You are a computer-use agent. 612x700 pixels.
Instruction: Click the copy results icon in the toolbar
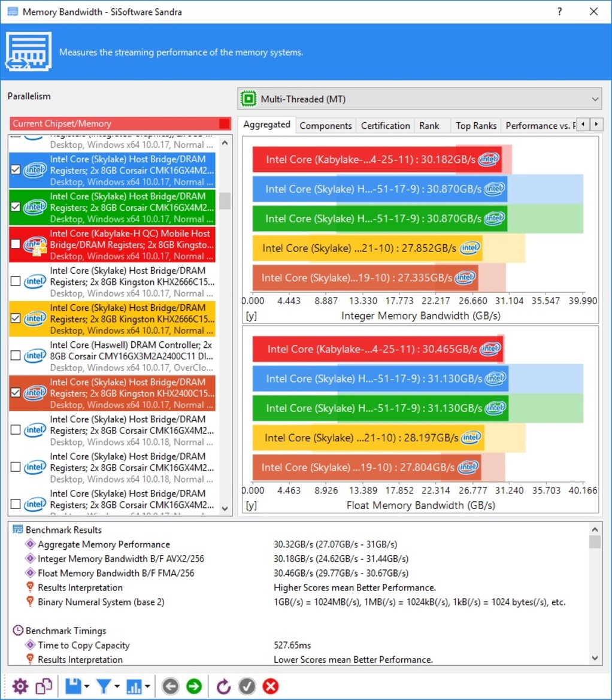click(x=44, y=686)
